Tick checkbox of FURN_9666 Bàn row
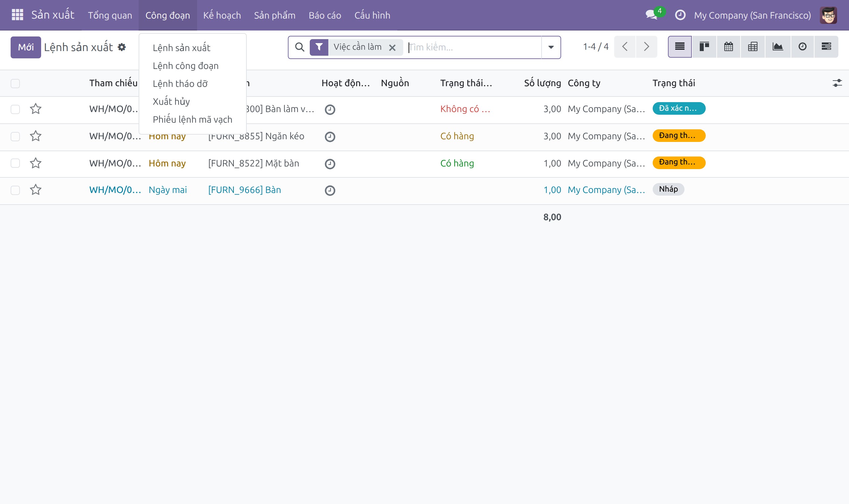This screenshot has height=504, width=849. tap(15, 190)
